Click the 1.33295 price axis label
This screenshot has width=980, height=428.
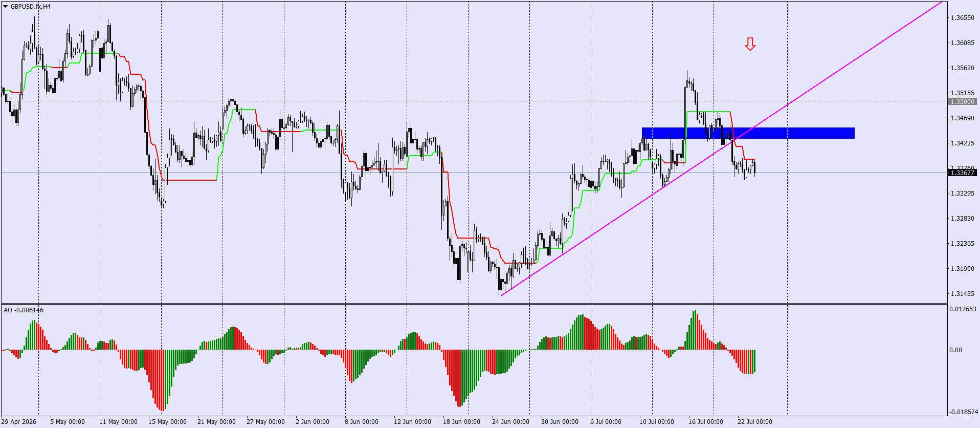pos(962,194)
